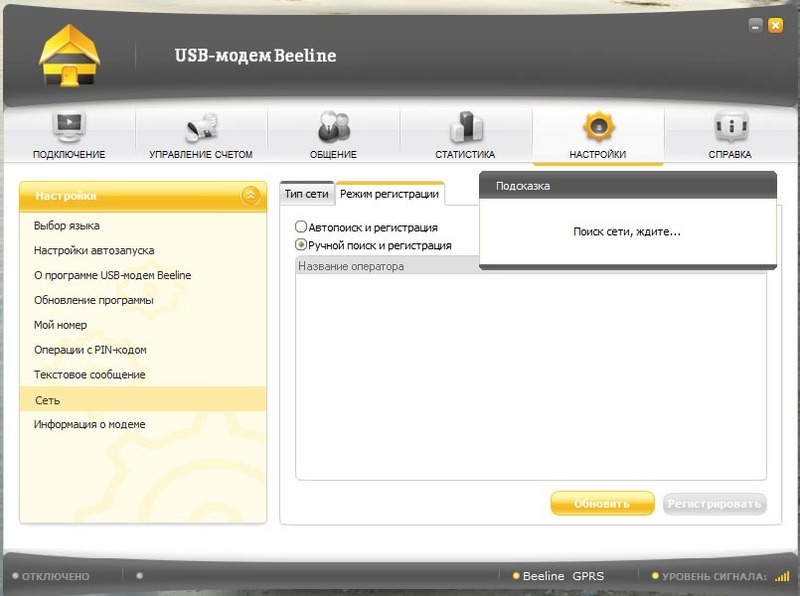Select Ручной поиск и регистрация radio button
Screen dimensions: 800x596
301,244
